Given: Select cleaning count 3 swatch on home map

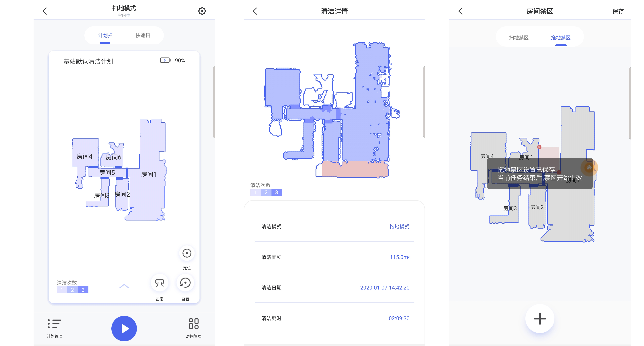Looking at the screenshot, I should click(83, 290).
